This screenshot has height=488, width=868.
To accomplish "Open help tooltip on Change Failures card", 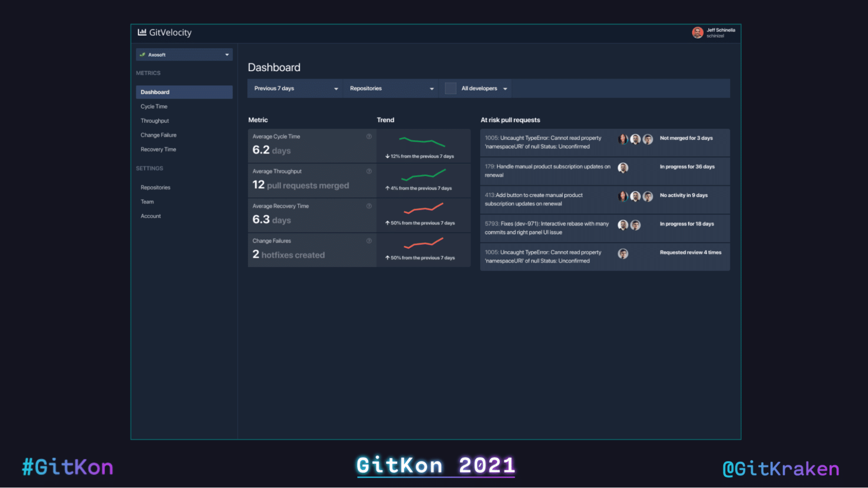I will [370, 240].
